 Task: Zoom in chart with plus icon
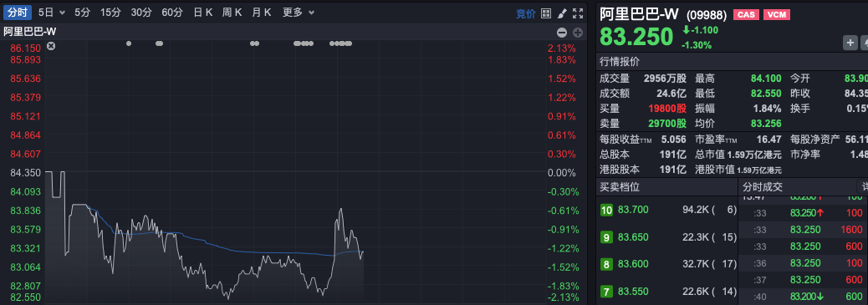tap(577, 33)
